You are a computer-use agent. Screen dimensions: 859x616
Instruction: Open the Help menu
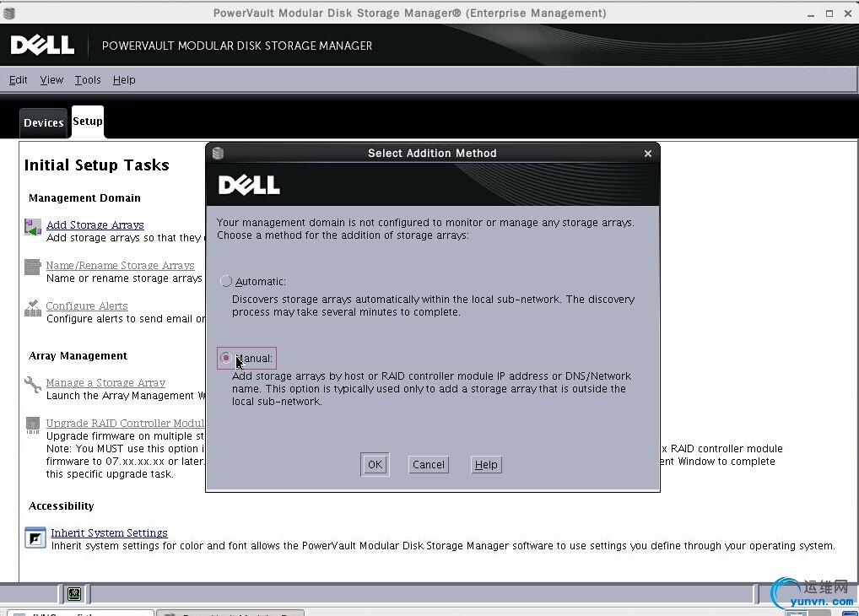(x=124, y=80)
